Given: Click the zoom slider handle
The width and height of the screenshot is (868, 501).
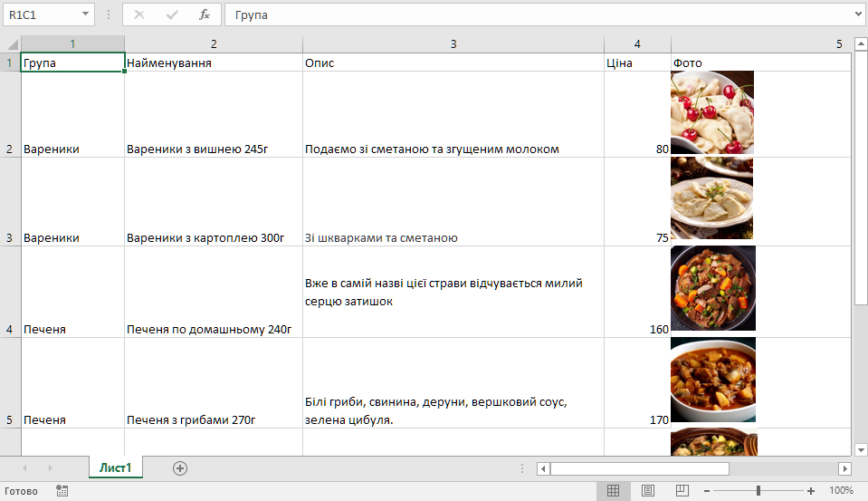Looking at the screenshot, I should pos(758,490).
